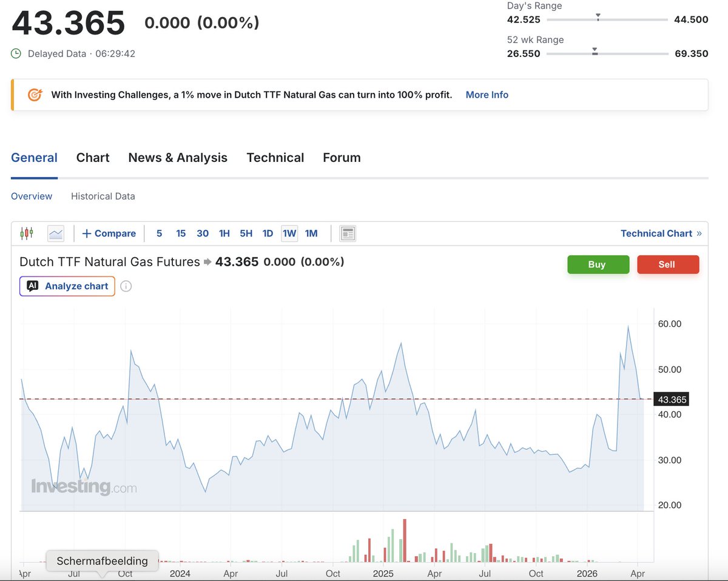Switch to the Chart tab
The image size is (728, 581).
click(x=93, y=158)
